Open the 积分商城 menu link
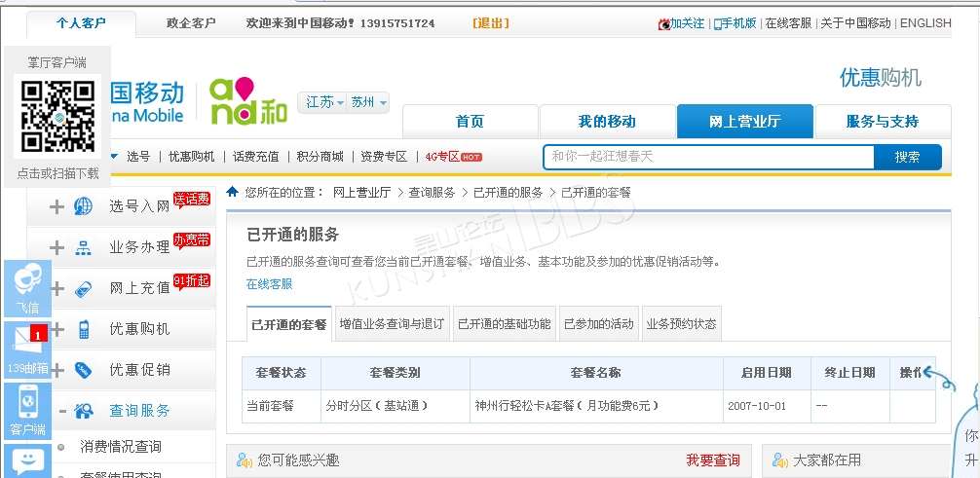 click(x=320, y=157)
